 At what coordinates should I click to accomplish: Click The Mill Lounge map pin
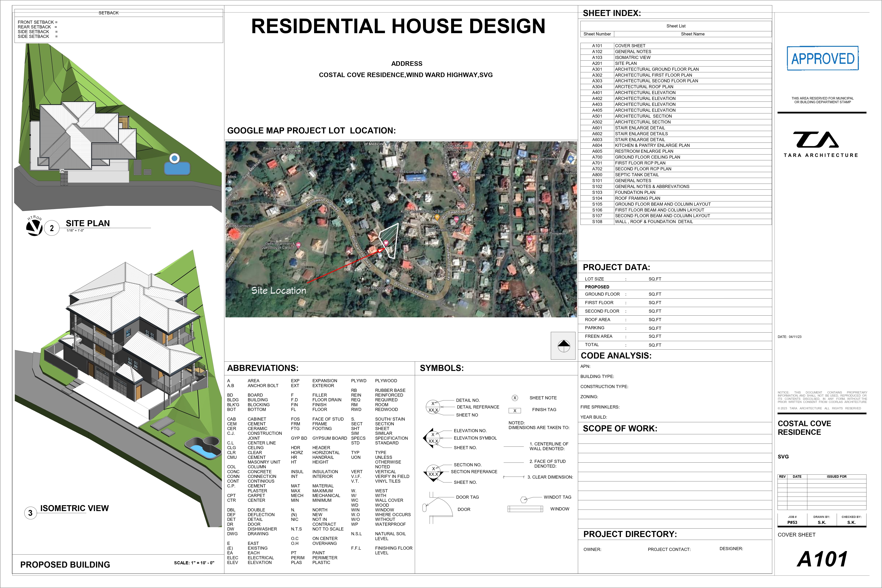455,175
